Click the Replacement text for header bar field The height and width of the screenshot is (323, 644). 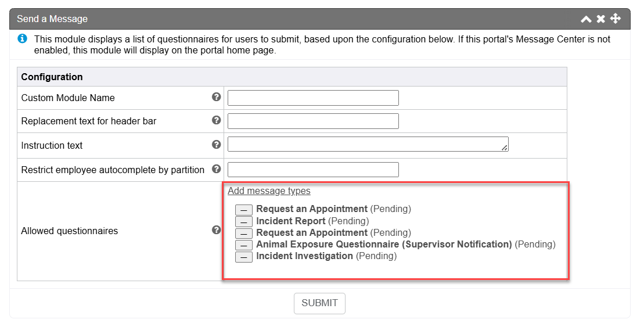coord(313,121)
